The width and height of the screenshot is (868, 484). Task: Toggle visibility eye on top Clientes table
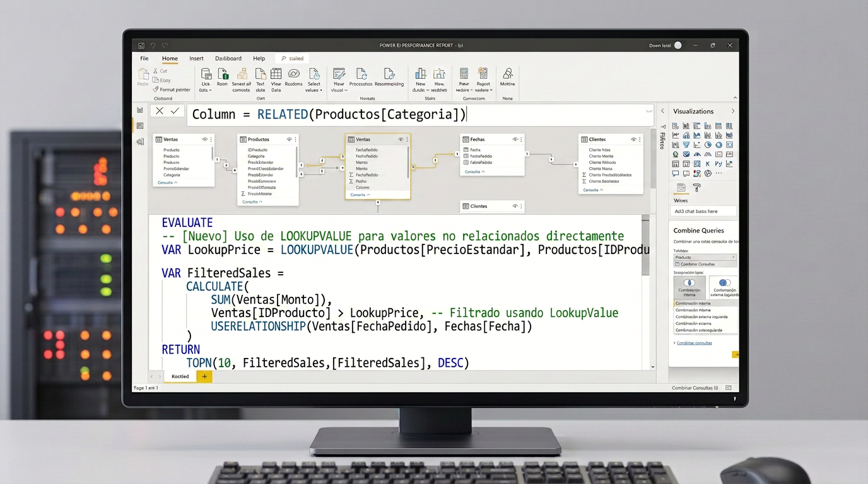tap(633, 139)
